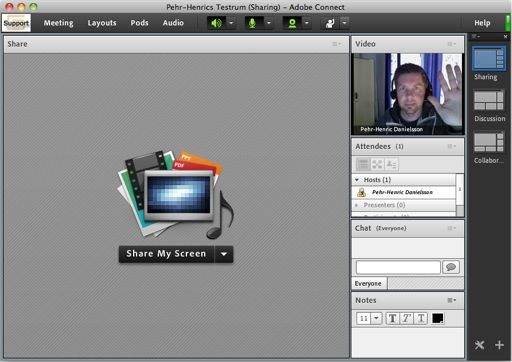Open the Share My Screen dropdown arrow

point(224,254)
